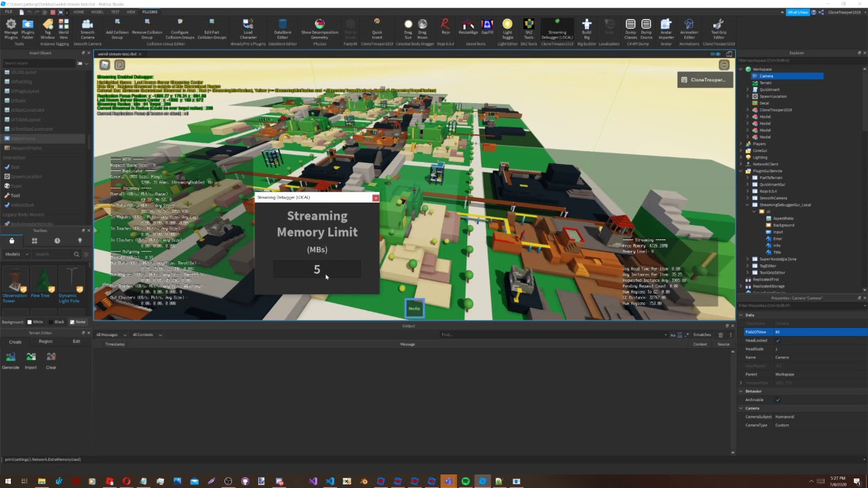This screenshot has height=488, width=868.
Task: Open the FILE menu
Action: coord(9,12)
